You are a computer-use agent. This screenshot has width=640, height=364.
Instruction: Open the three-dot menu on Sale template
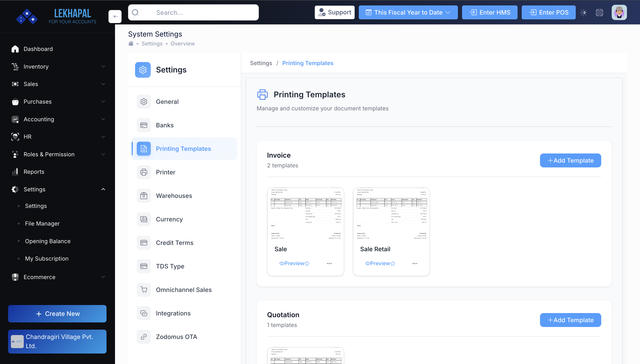pos(329,263)
